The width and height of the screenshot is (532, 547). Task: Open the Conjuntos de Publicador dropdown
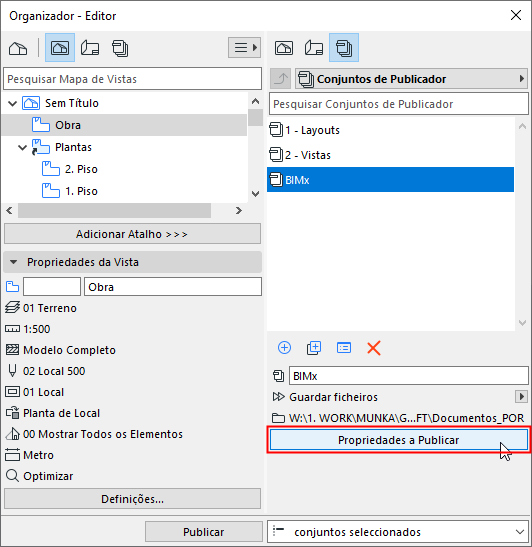[x=411, y=79]
